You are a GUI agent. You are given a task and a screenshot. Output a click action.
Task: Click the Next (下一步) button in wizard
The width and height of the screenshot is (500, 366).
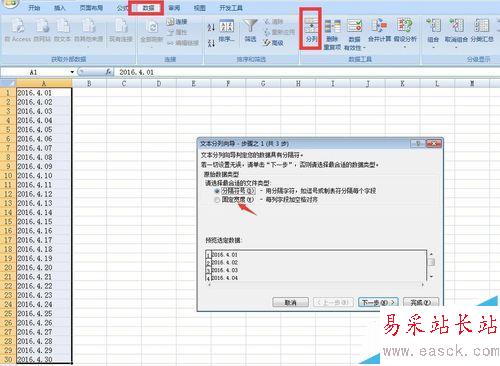(x=378, y=303)
